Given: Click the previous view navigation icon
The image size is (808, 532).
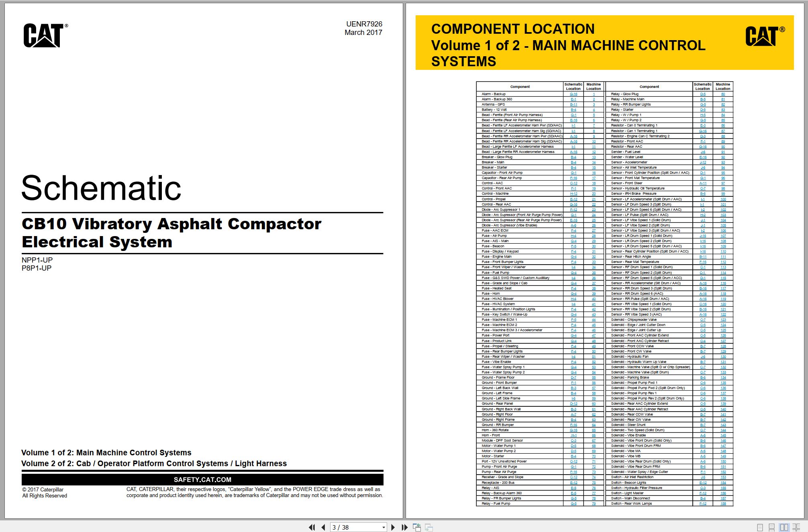Looking at the screenshot, I should (417, 527).
